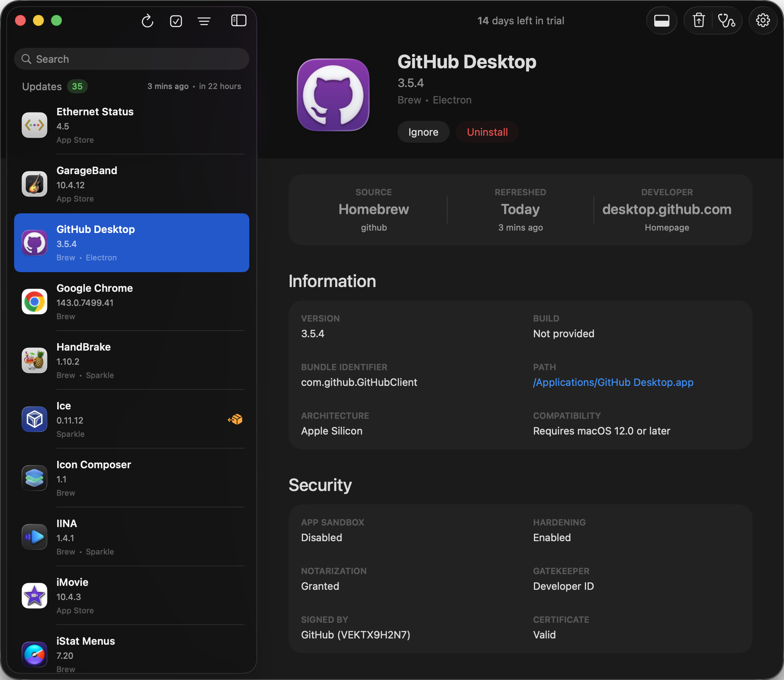The image size is (784, 680).
Task: Select the iMovie update entry
Action: (131, 596)
